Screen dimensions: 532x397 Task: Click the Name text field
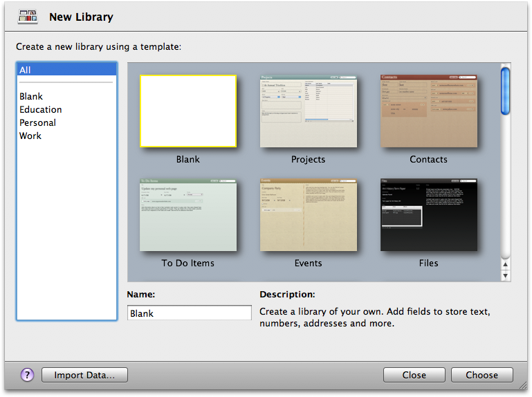190,313
